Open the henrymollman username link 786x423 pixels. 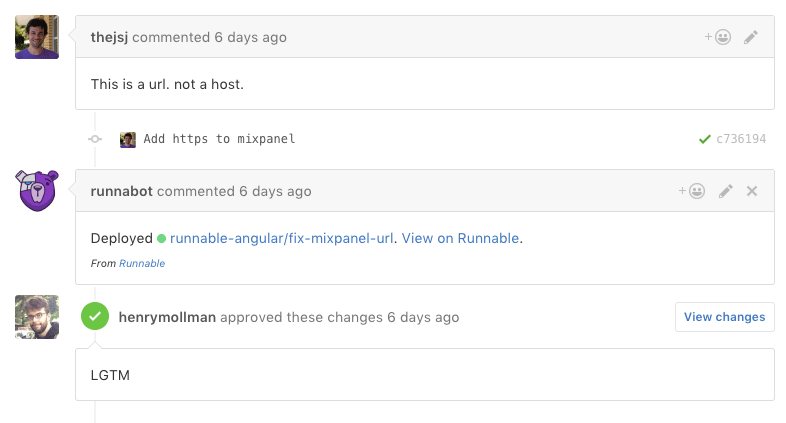[x=167, y=317]
